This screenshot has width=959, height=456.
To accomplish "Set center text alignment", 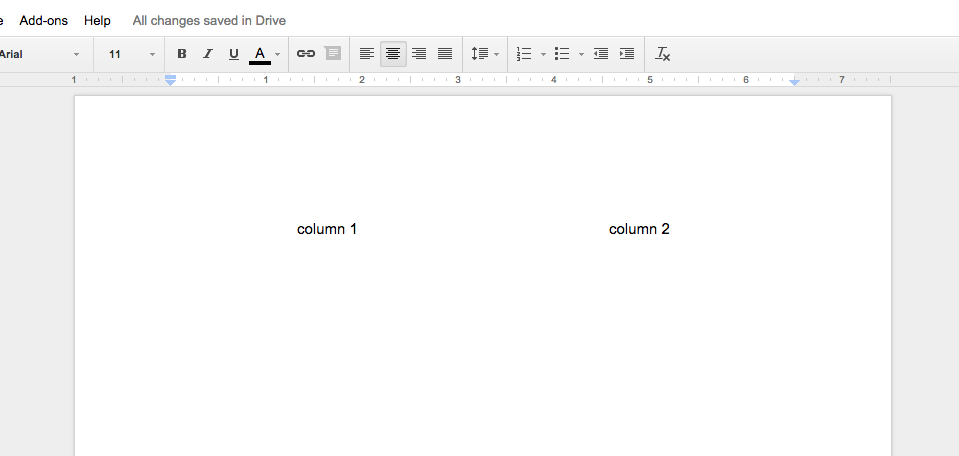I will 393,54.
